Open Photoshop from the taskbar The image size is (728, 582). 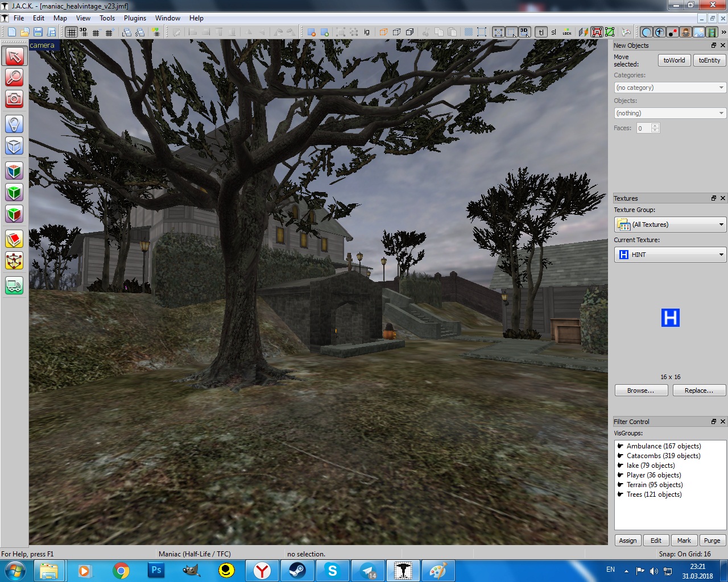tap(156, 570)
